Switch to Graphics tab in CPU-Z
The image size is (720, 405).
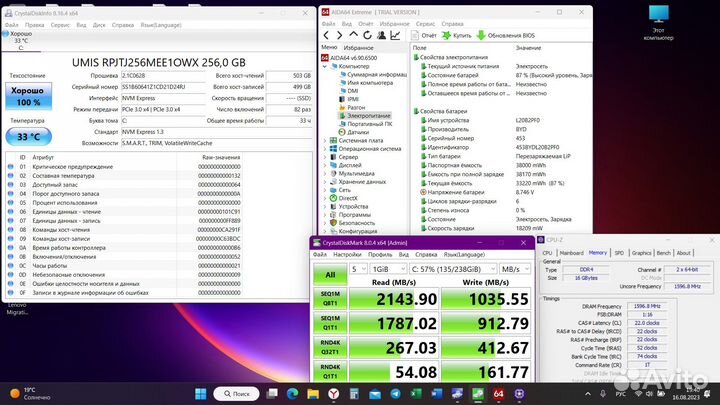tap(641, 253)
